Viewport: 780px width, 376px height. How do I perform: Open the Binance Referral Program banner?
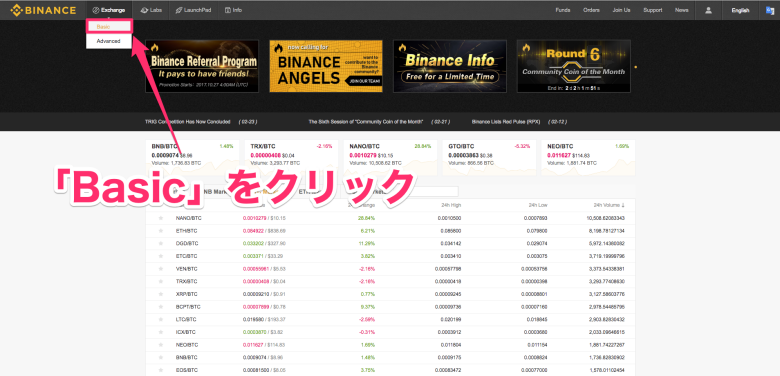coord(202,66)
